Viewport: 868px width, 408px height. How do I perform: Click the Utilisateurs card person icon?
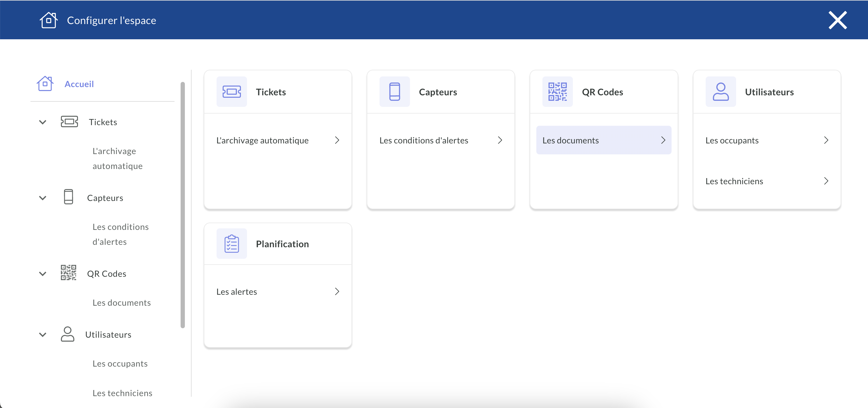click(720, 92)
